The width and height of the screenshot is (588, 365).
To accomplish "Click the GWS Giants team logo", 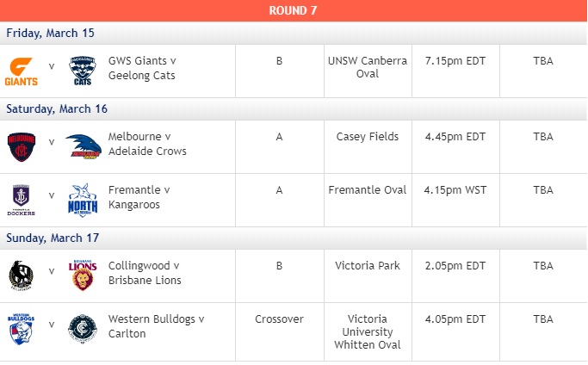I will coord(21,71).
